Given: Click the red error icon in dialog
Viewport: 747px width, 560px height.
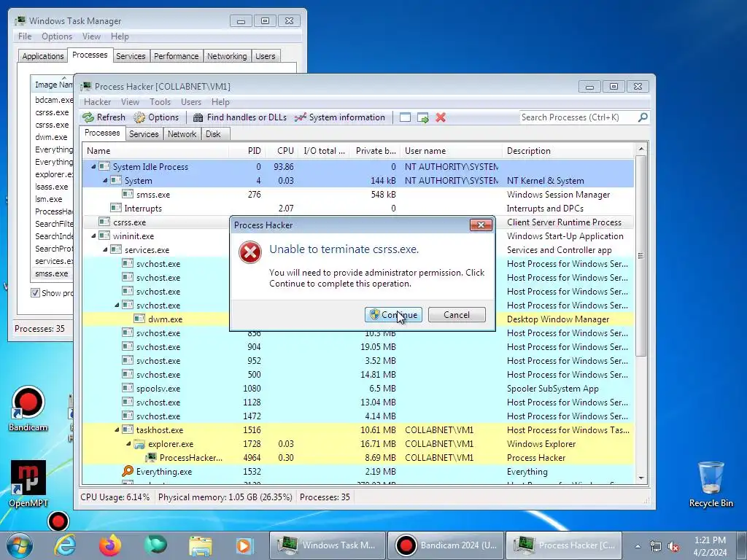Looking at the screenshot, I should [x=250, y=252].
